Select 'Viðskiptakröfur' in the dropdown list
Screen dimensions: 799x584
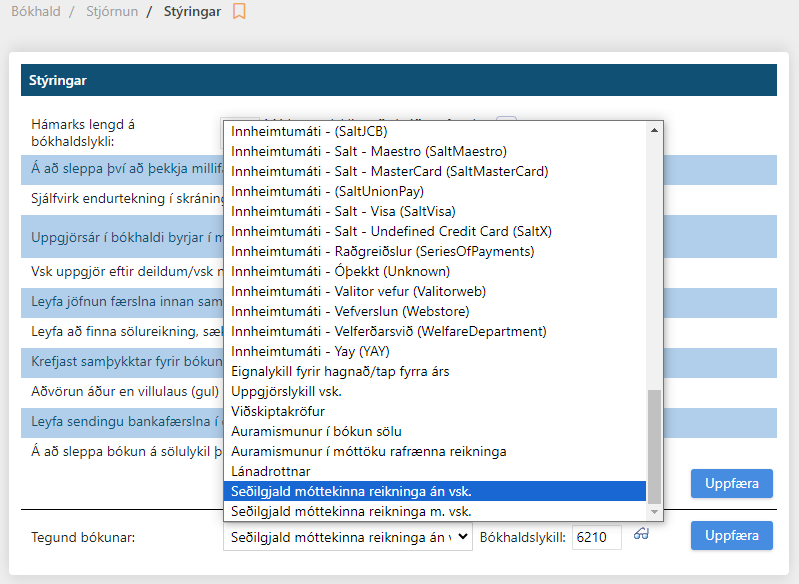[278, 411]
